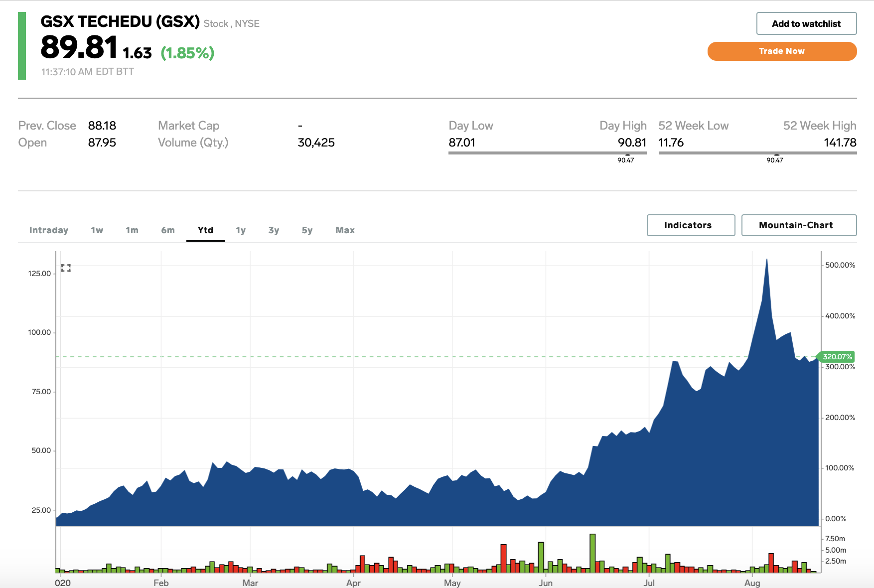
Task: Select the 5y time range tab
Action: tap(307, 230)
